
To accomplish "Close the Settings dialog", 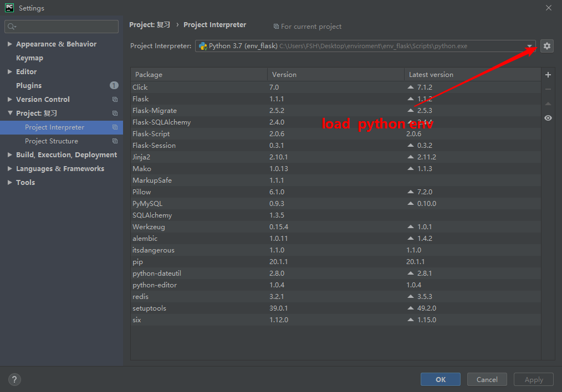I will point(548,8).
